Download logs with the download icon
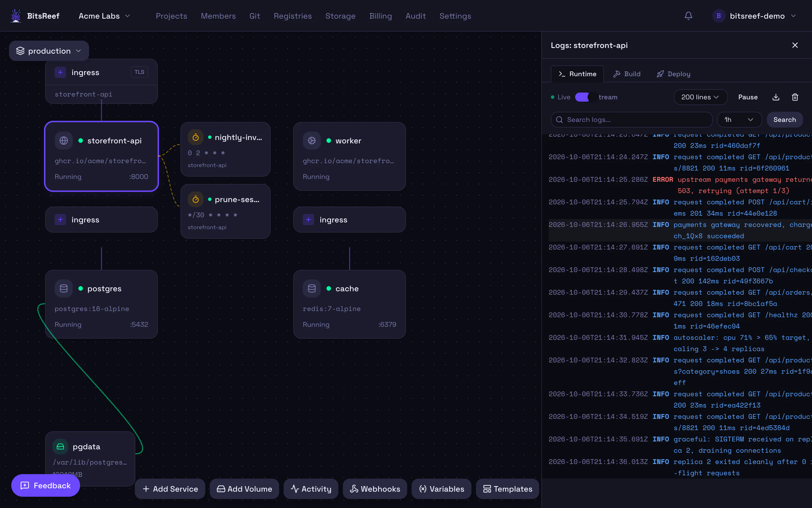This screenshot has width=812, height=508. coord(776,97)
